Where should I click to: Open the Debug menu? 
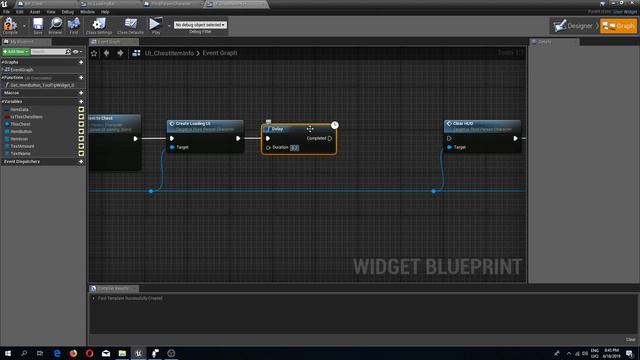67,12
